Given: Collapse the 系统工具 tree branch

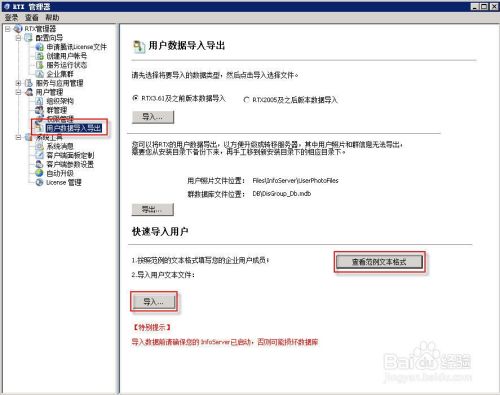Looking at the screenshot, I should tap(18, 137).
